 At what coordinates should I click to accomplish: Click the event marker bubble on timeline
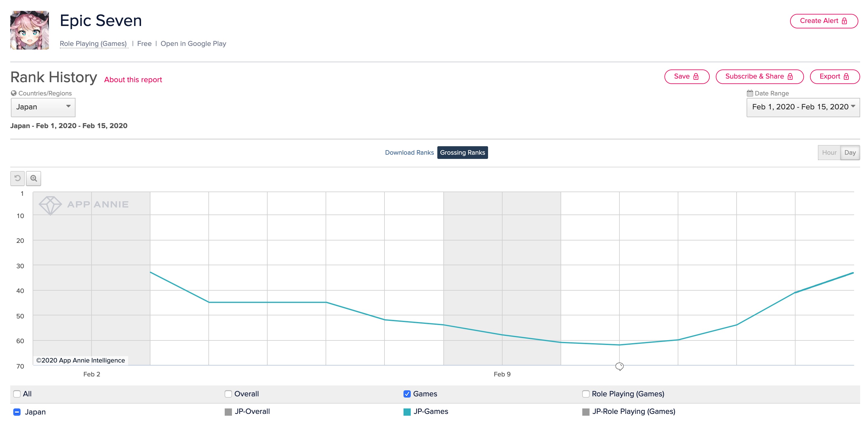coord(619,366)
